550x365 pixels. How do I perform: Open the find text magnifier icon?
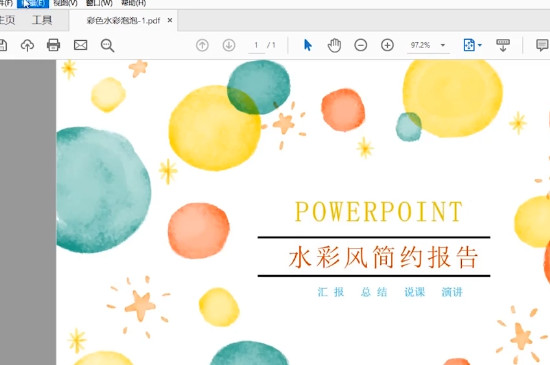click(x=107, y=46)
